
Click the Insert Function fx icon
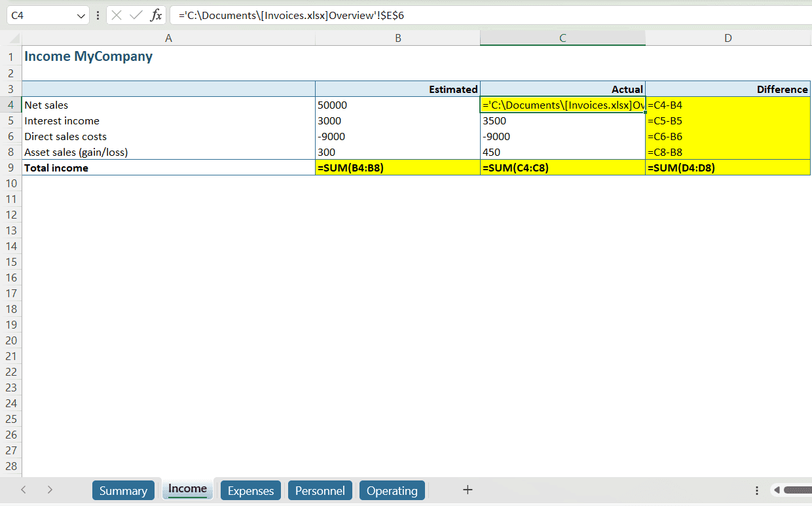pos(156,15)
